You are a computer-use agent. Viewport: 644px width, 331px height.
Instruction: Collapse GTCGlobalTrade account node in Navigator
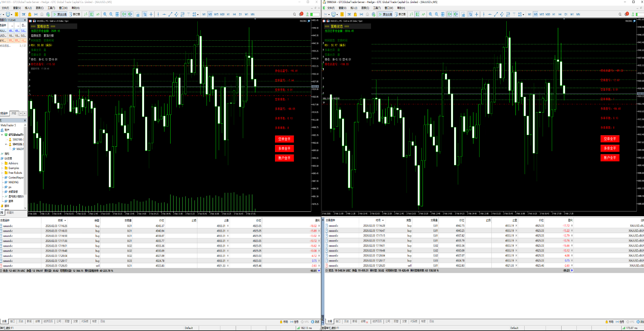click(2, 135)
